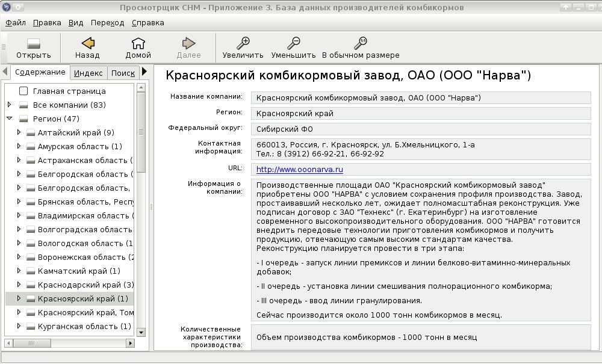This screenshot has width=602, height=364.
Task: Click the horizontal scrollbar right arrow
Action: [x=131, y=343]
